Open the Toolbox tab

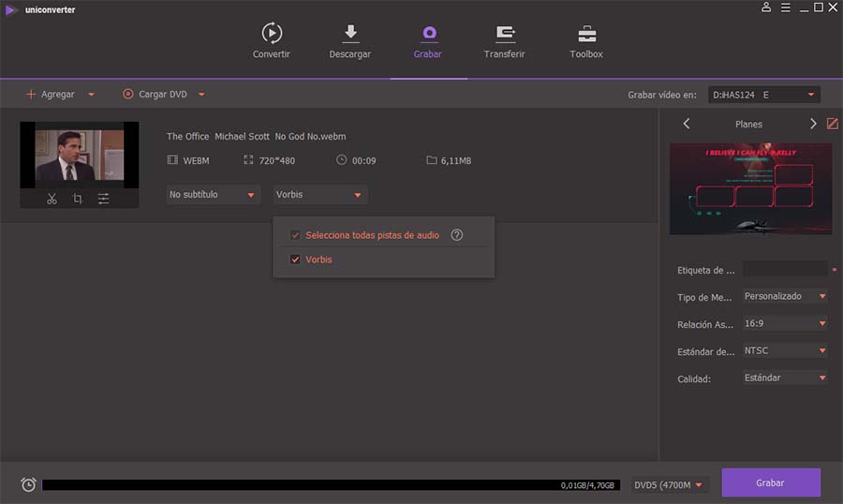coord(586,41)
